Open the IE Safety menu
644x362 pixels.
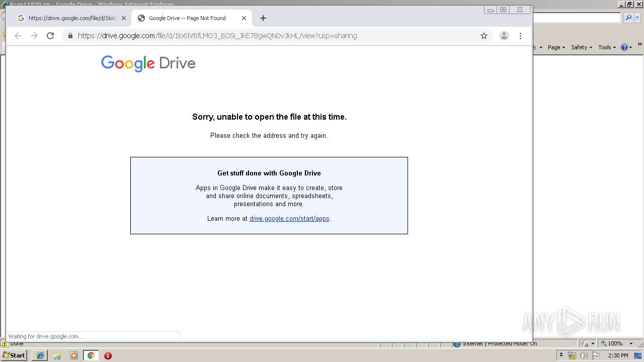[581, 47]
